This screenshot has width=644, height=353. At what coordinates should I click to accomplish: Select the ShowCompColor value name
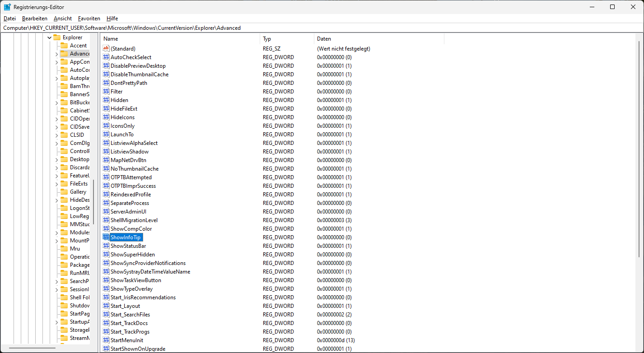point(131,228)
